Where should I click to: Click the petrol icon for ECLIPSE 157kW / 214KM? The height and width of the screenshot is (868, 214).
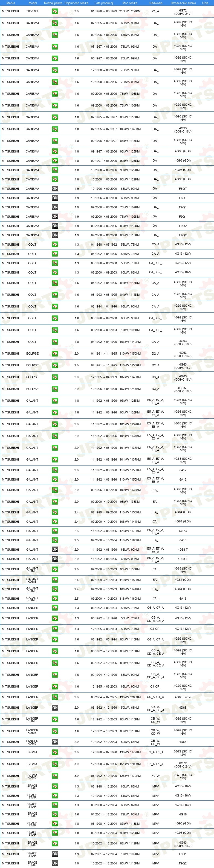pyautogui.click(x=55, y=389)
